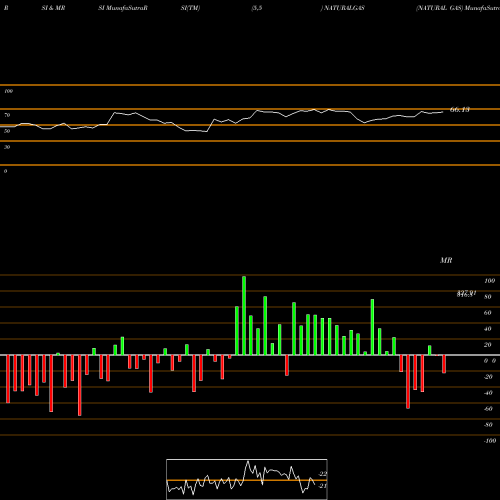Click the '100' label on RSI axis
The image size is (500, 500).
pos(8,91)
